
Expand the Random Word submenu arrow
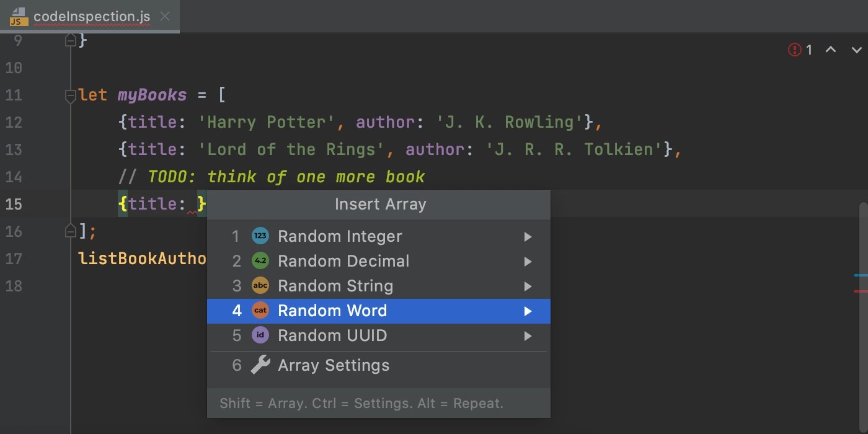(x=528, y=311)
